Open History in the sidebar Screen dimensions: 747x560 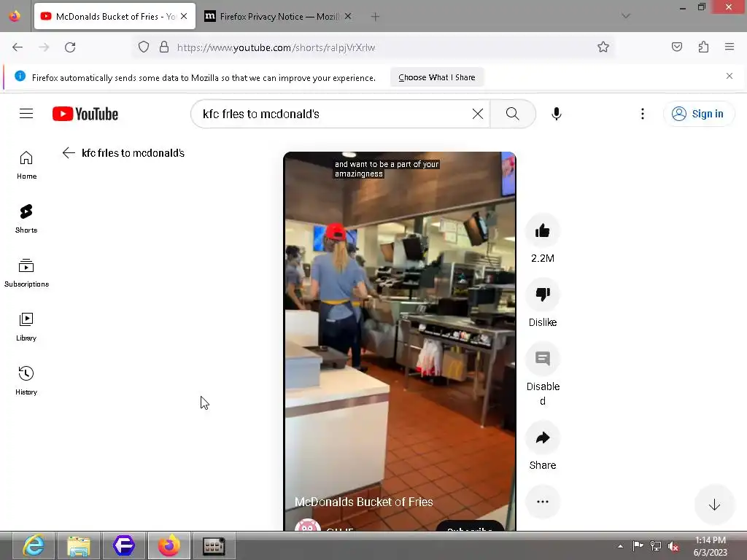(26, 381)
